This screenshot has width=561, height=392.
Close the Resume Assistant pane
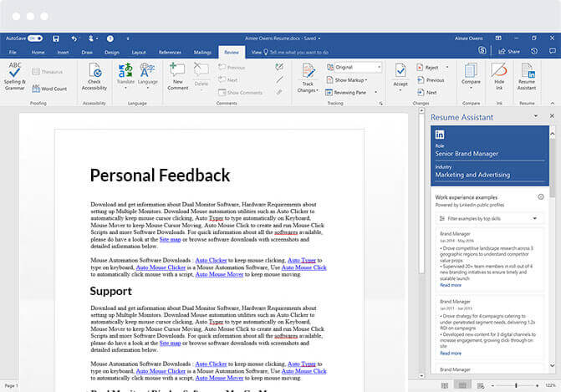pyautogui.click(x=552, y=116)
